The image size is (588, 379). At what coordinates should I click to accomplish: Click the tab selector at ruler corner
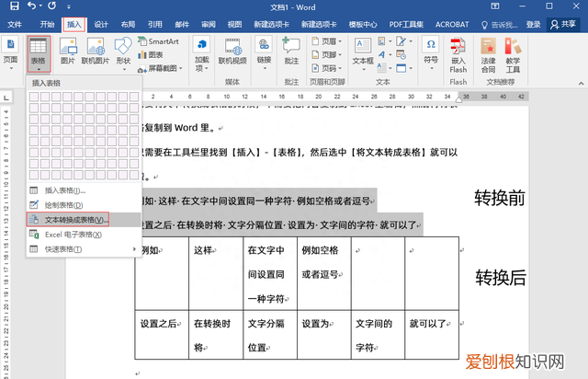[6, 98]
